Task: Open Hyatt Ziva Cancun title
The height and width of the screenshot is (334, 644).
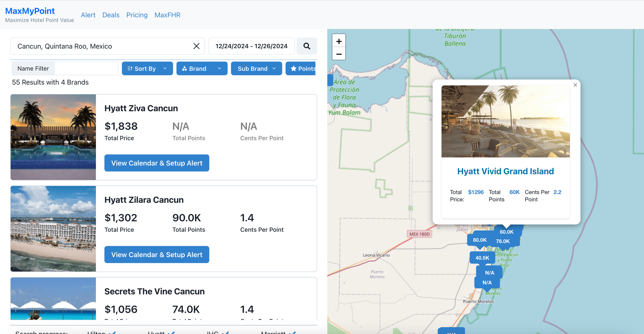Action: [141, 108]
